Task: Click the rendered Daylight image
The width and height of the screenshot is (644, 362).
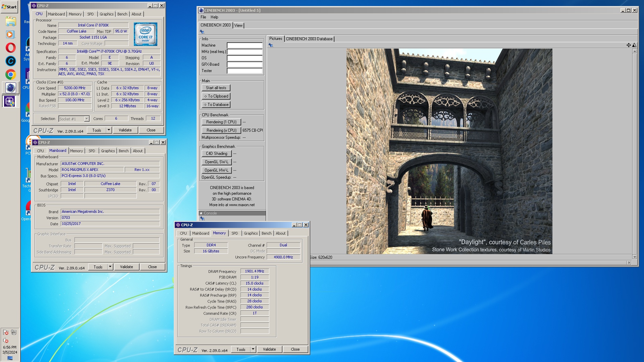Action: point(449,151)
